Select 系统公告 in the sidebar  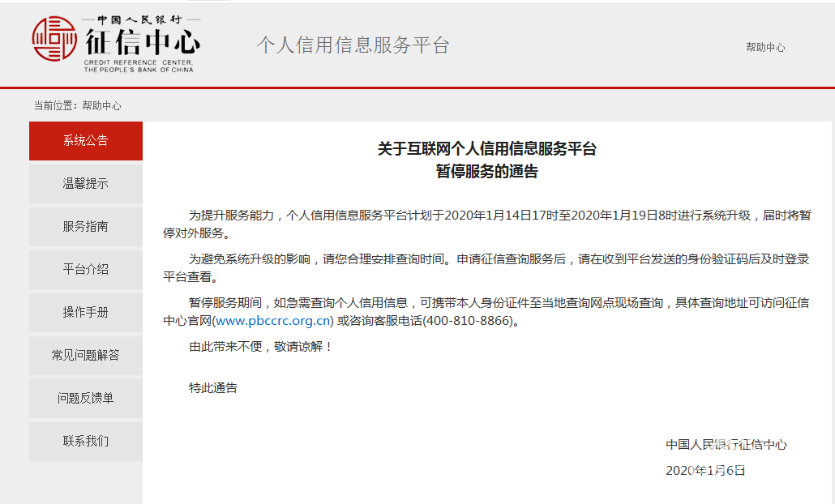86,140
